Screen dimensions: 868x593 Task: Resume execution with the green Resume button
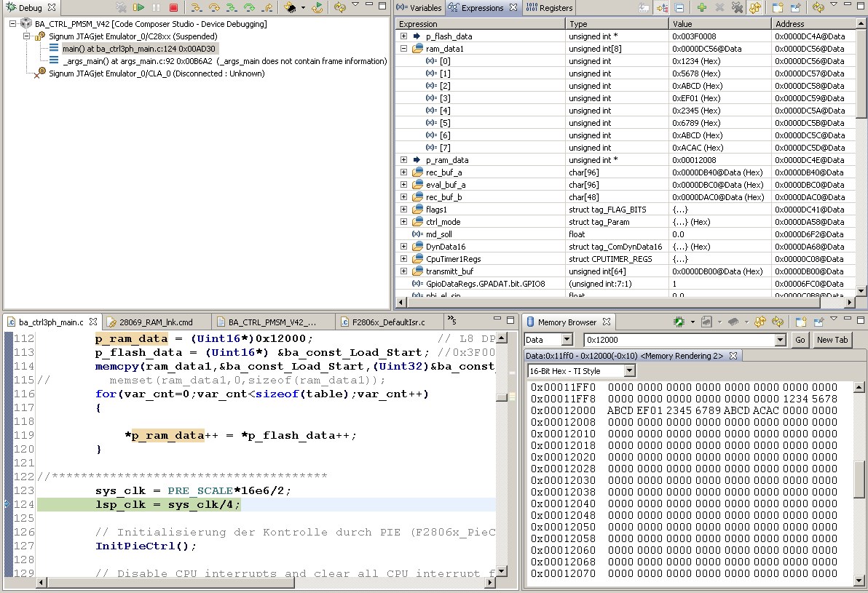(x=138, y=8)
